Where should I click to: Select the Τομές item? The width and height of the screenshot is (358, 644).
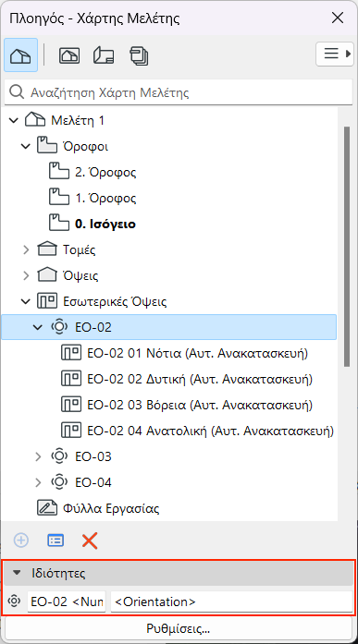[x=79, y=249]
